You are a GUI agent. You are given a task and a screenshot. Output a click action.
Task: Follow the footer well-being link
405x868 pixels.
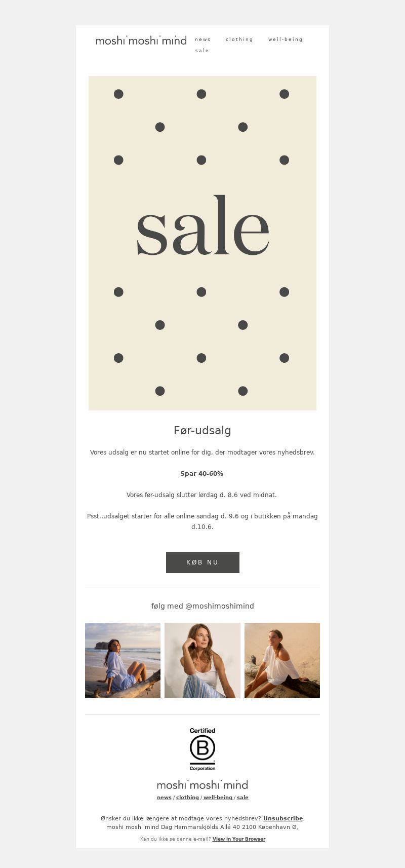click(218, 798)
